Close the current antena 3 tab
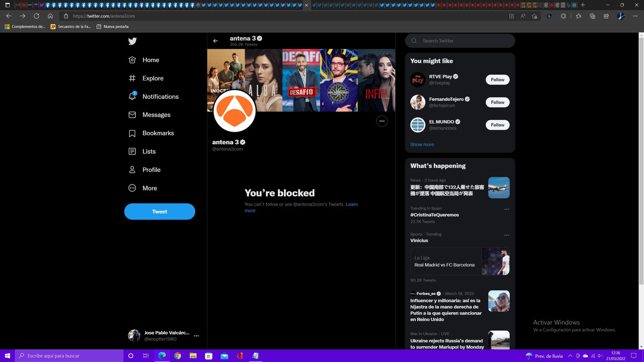 point(306,5)
